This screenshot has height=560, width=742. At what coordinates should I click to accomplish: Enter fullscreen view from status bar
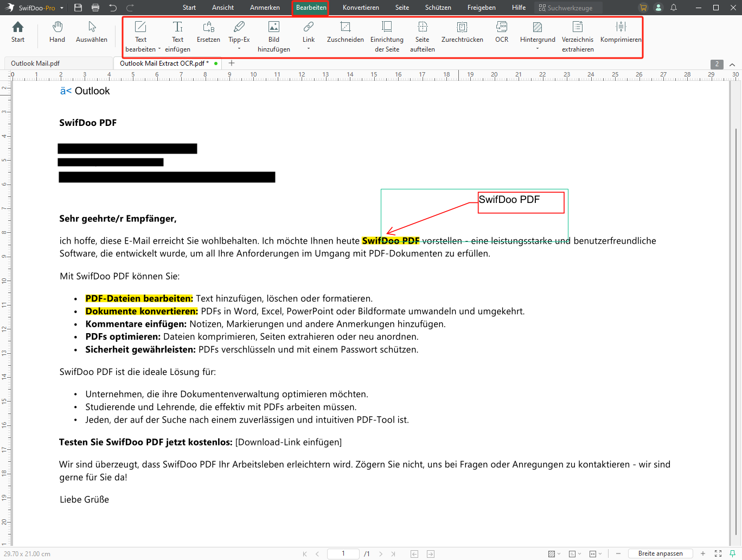(x=718, y=553)
